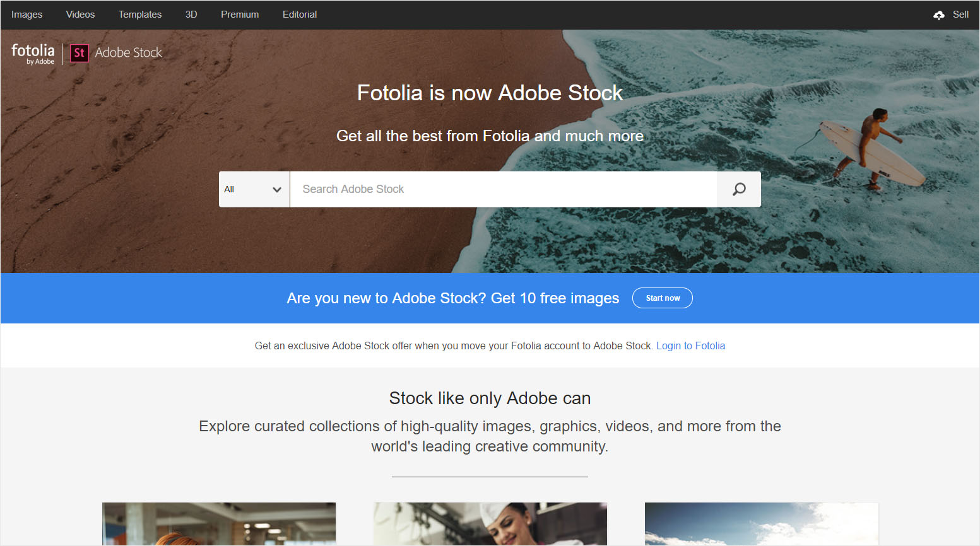Expand the media type chevron beside All

[x=277, y=189]
